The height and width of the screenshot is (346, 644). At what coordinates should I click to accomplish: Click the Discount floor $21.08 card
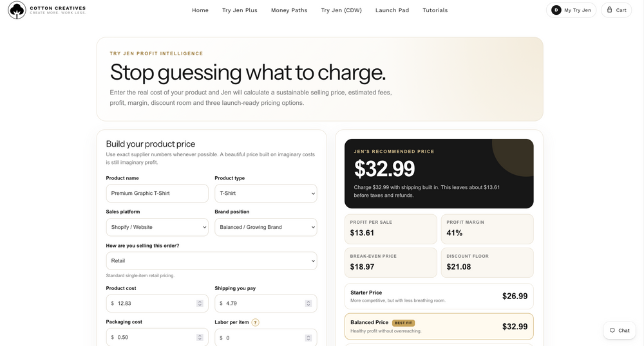coord(487,263)
